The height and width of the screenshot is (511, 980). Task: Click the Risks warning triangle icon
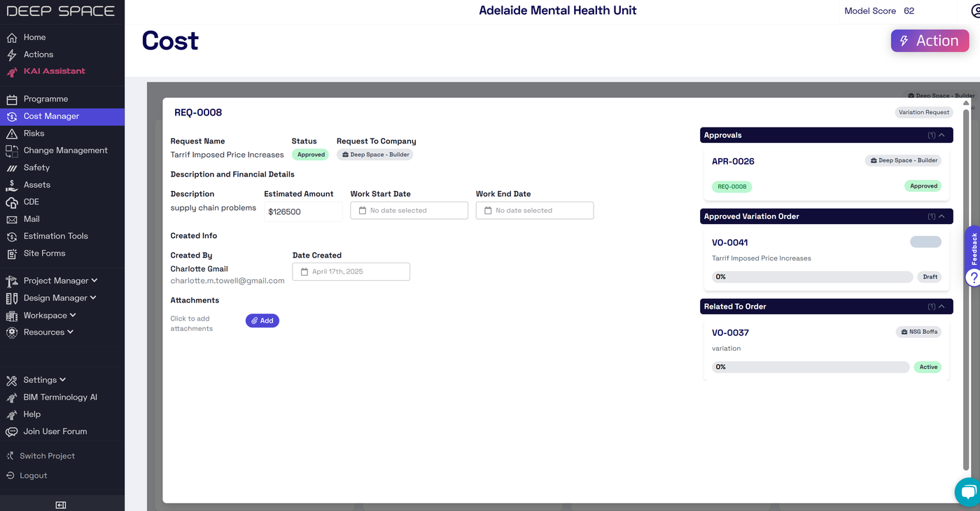12,134
